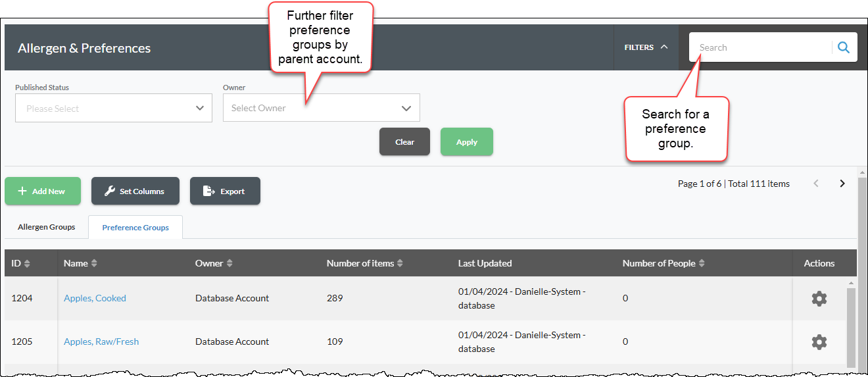
Task: Sort by Name column arrows
Action: click(94, 263)
